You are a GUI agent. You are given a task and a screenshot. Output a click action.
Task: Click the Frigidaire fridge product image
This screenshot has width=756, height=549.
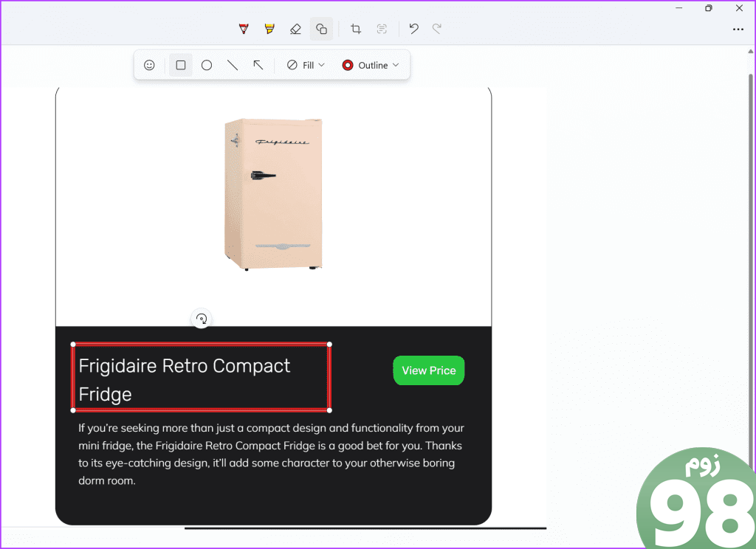pyautogui.click(x=273, y=194)
